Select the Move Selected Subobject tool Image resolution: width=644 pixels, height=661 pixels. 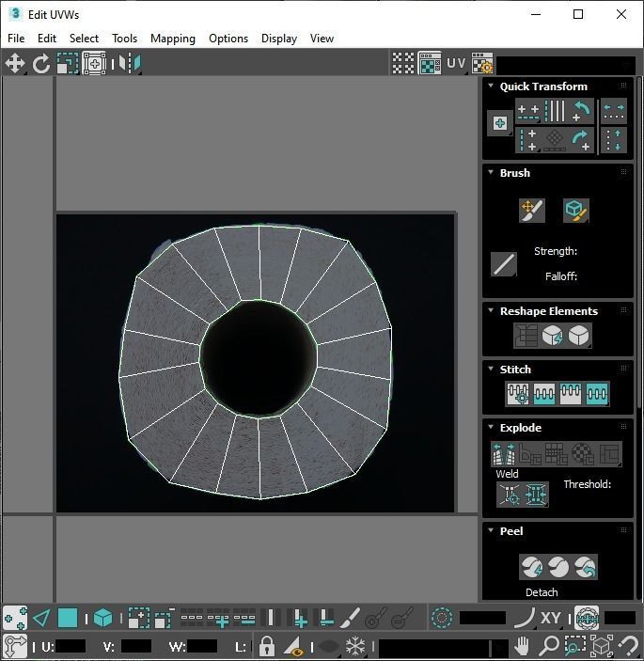pyautogui.click(x=15, y=64)
